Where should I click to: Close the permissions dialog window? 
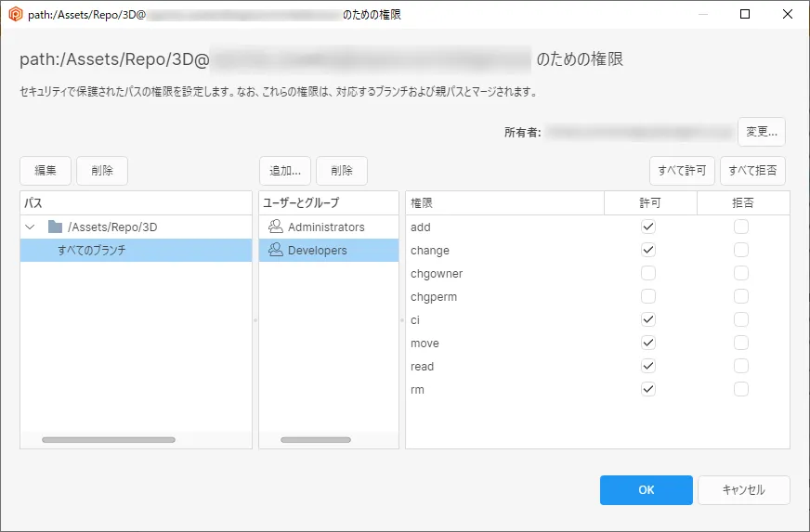pos(788,14)
